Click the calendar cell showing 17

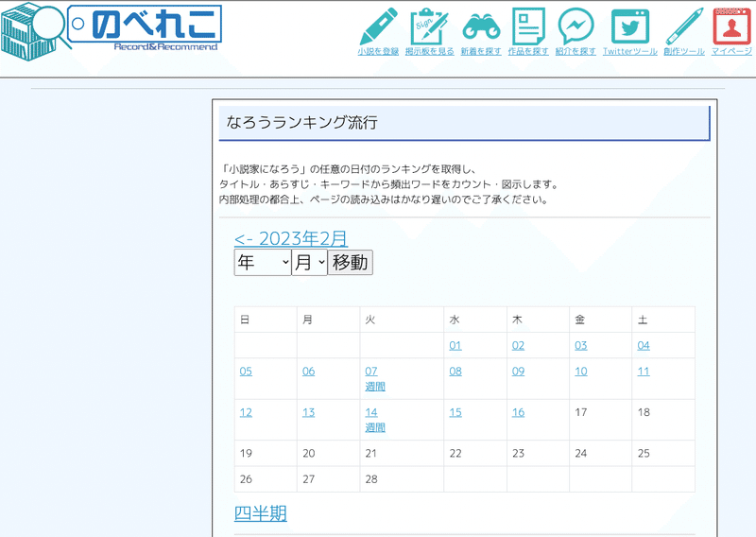(600, 420)
